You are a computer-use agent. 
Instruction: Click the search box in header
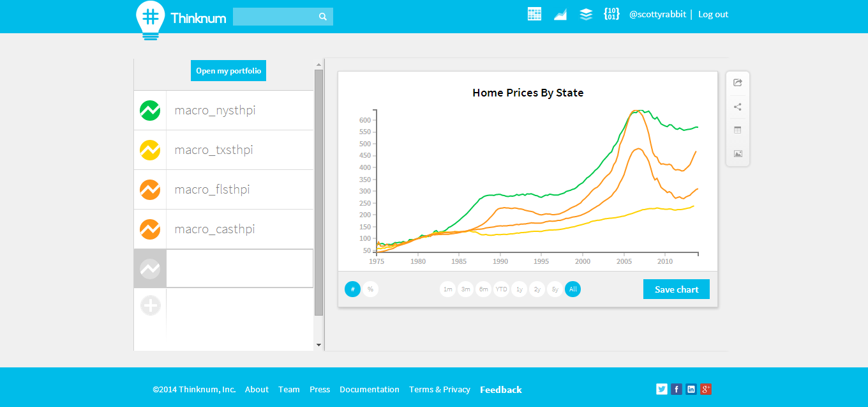click(275, 17)
